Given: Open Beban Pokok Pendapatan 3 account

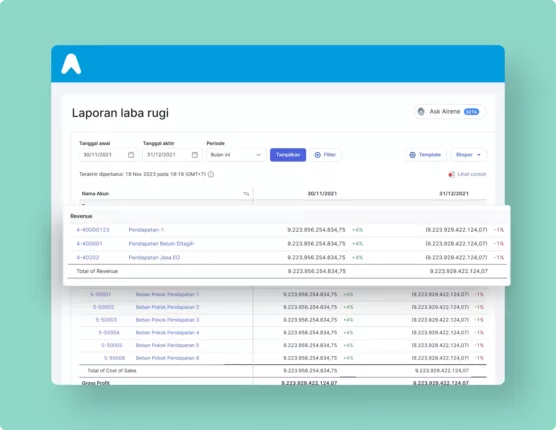Looking at the screenshot, I should [x=167, y=320].
